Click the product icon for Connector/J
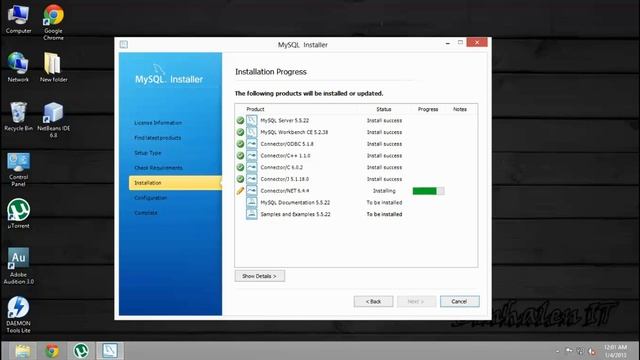640x360 pixels. pyautogui.click(x=252, y=179)
